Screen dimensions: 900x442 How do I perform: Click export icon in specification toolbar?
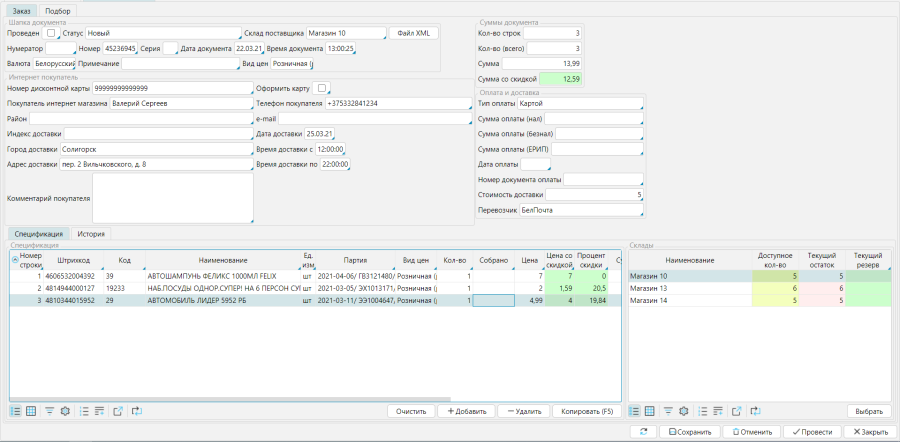118,411
